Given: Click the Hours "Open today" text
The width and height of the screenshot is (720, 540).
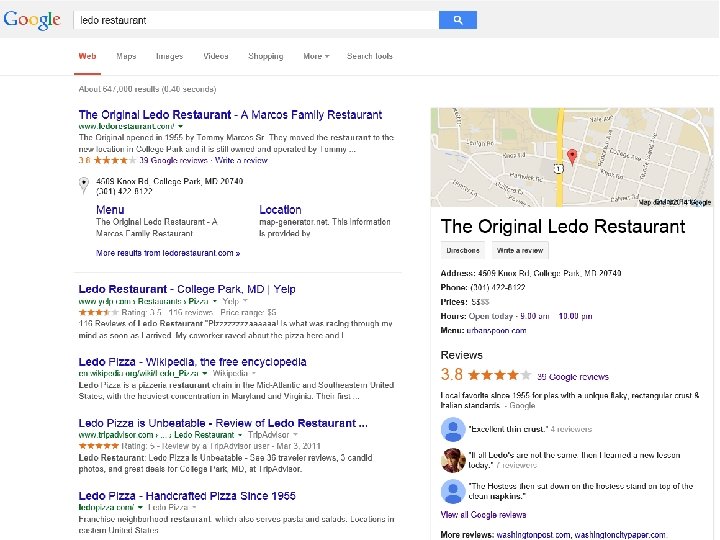Looking at the screenshot, I should point(490,316).
